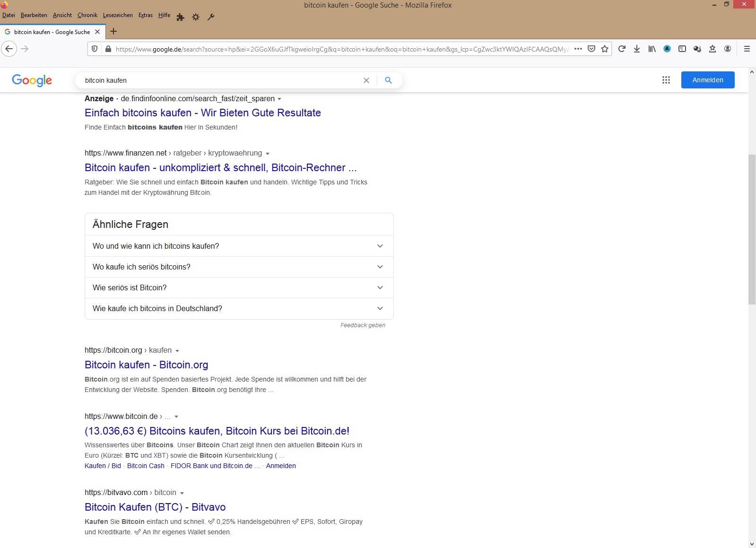This screenshot has height=548, width=756.
Task: Open the Firefox account icon
Action: pyautogui.click(x=728, y=49)
